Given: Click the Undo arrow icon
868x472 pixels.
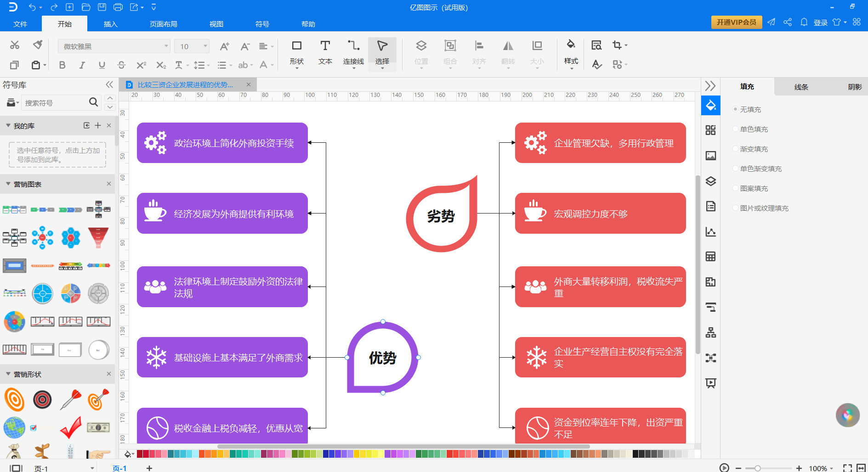Looking at the screenshot, I should 32,7.
